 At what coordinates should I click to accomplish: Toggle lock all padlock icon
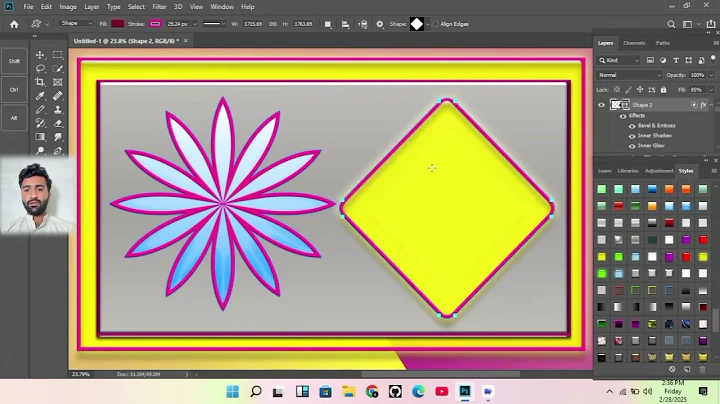coord(664,90)
